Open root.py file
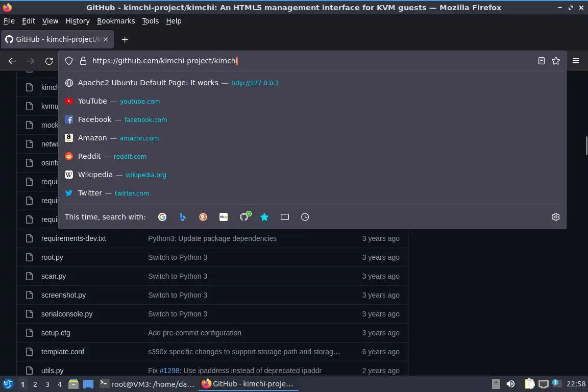The width and height of the screenshot is (588, 392). (52, 257)
